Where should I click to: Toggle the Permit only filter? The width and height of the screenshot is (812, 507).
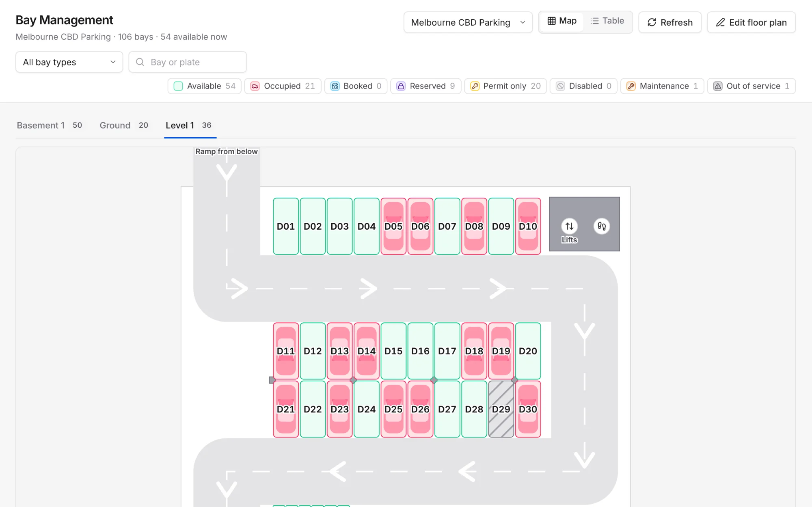[x=505, y=86]
